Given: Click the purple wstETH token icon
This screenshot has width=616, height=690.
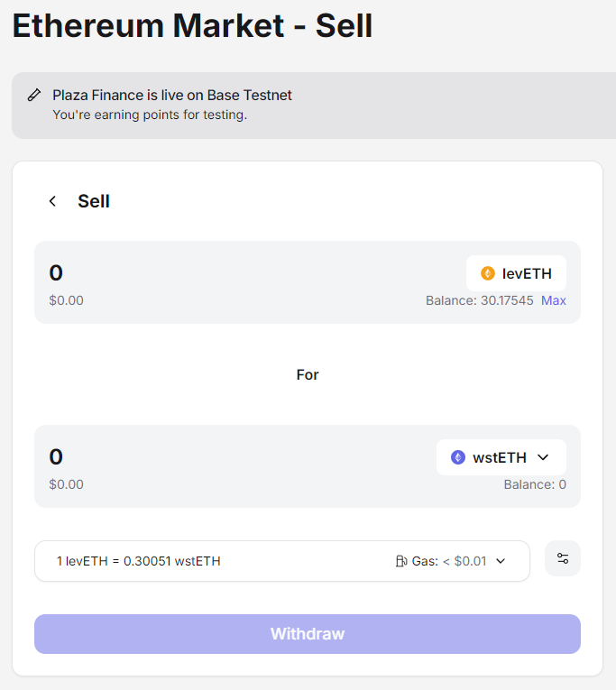Looking at the screenshot, I should 458,457.
